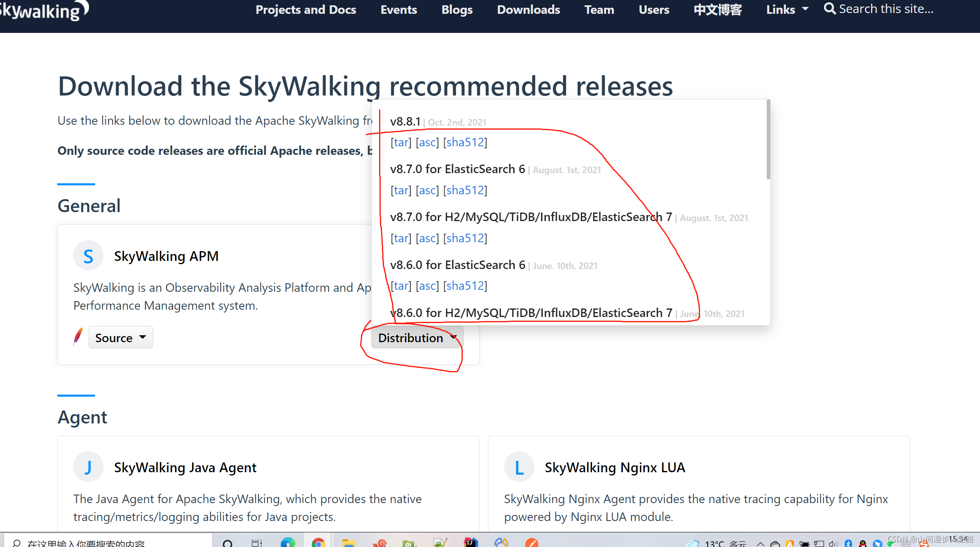Click 'v8.6.0 for ElasticSearch 6' heading text
Image resolution: width=980 pixels, height=547 pixels.
[457, 265]
